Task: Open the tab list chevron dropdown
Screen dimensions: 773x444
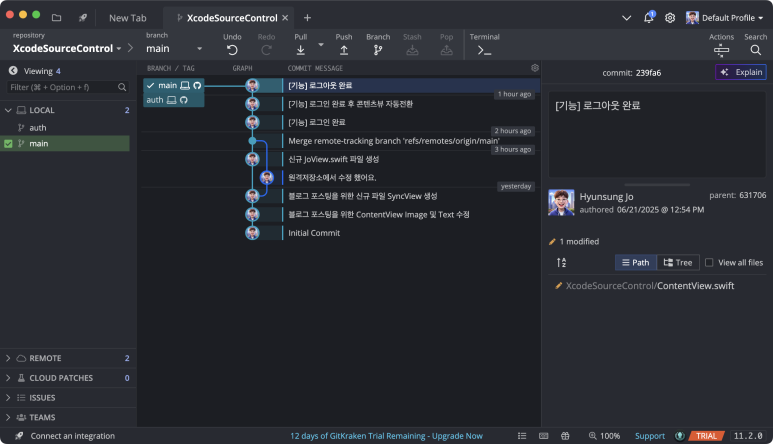Action: [627, 18]
